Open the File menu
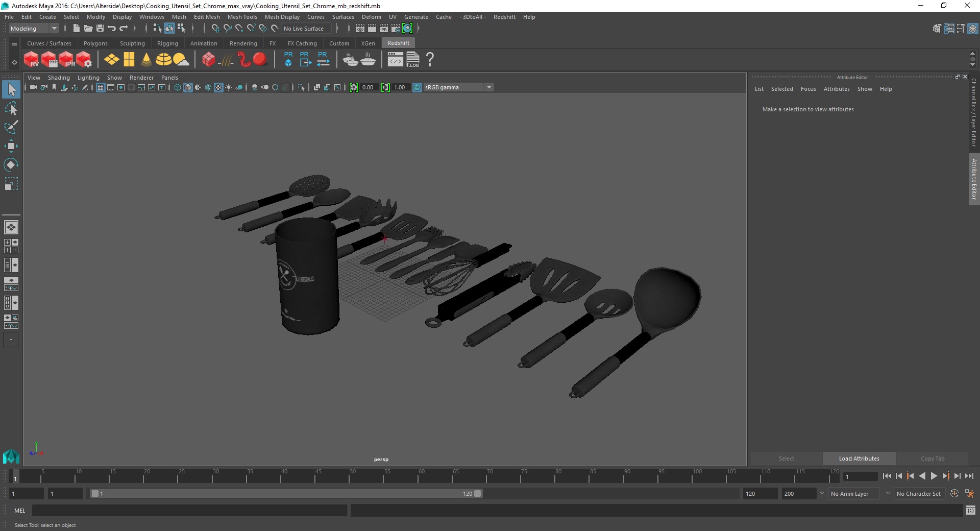 click(x=9, y=17)
